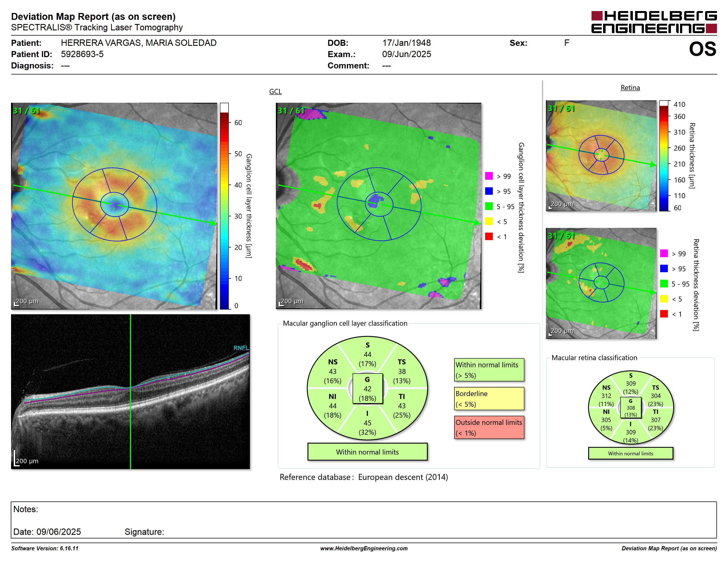Click the DOB value 17/Jan/1948
The width and height of the screenshot is (728, 563).
(406, 43)
